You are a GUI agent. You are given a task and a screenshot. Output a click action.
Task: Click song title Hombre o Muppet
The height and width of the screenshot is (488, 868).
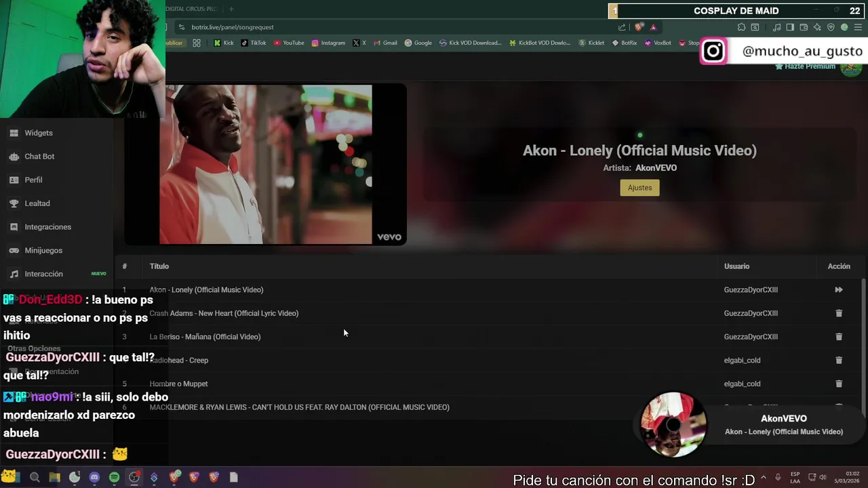(178, 384)
